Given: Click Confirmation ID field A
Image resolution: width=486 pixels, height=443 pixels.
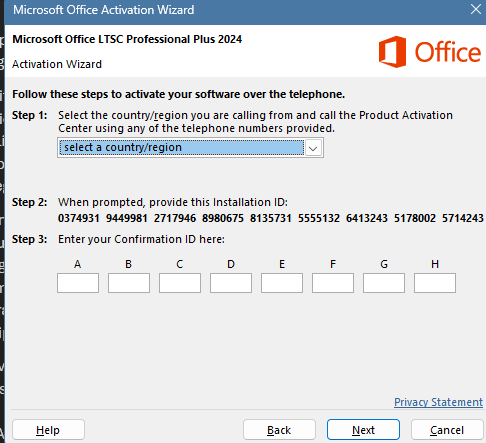Looking at the screenshot, I should (78, 283).
